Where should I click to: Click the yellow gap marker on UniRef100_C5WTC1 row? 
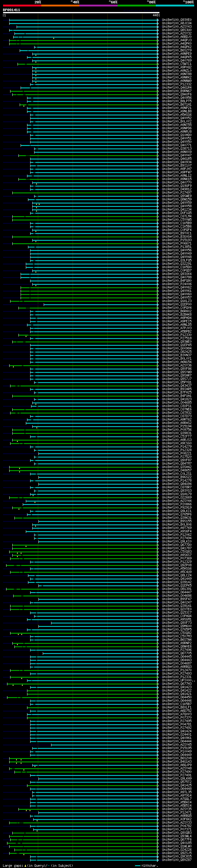[36, 62]
